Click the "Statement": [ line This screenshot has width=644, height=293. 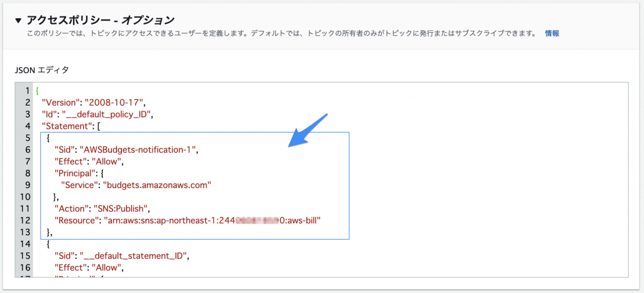pyautogui.click(x=72, y=127)
